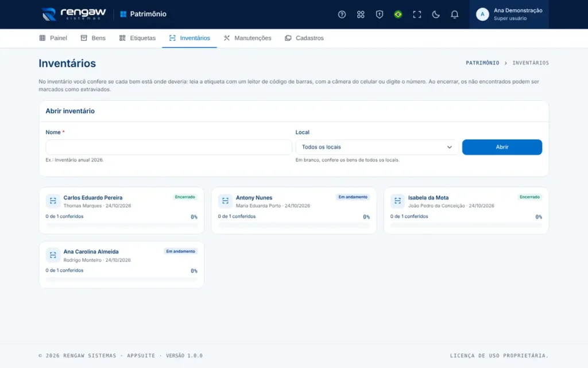Click Em andamento badge on Antony Nunes

pyautogui.click(x=353, y=197)
